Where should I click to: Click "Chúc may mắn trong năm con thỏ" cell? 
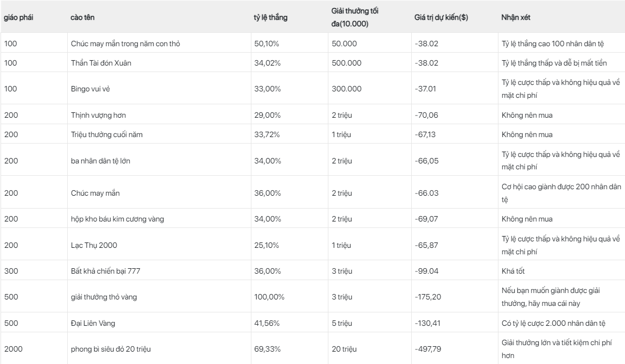point(125,44)
